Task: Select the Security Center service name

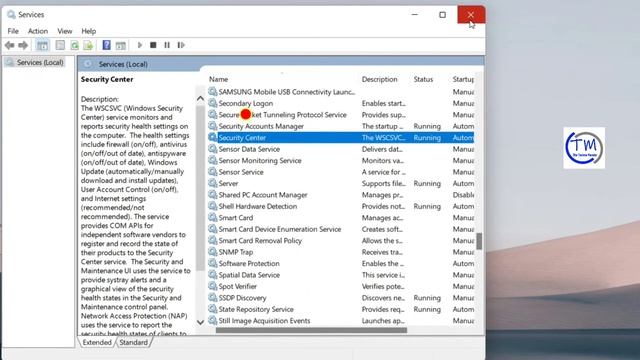Action: coord(242,138)
